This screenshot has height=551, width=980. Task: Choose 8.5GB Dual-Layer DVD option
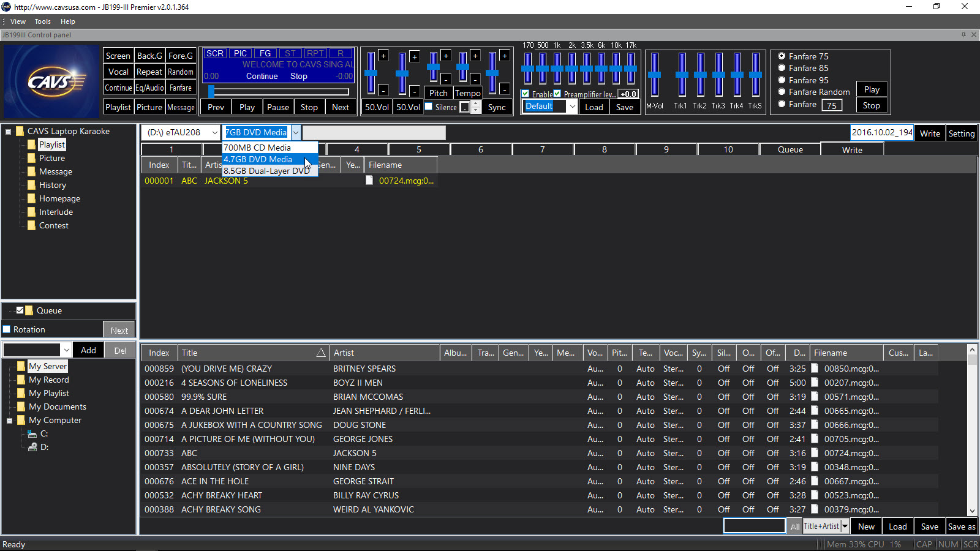pos(269,171)
